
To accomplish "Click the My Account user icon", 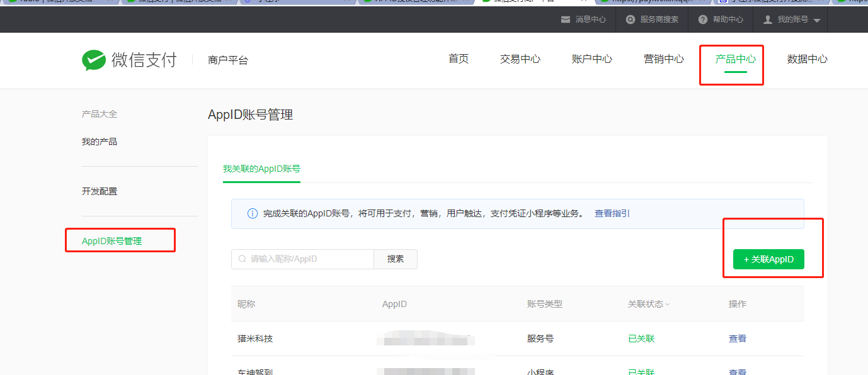I will coord(768,20).
